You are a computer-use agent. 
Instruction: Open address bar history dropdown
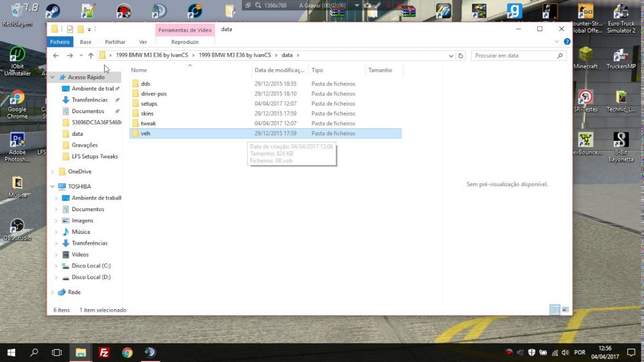(451, 56)
